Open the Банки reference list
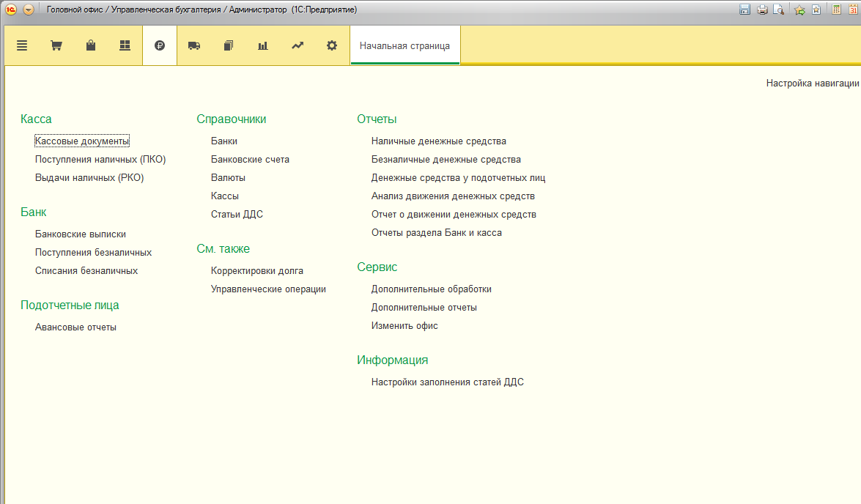Viewport: 861px width, 504px height. click(224, 141)
